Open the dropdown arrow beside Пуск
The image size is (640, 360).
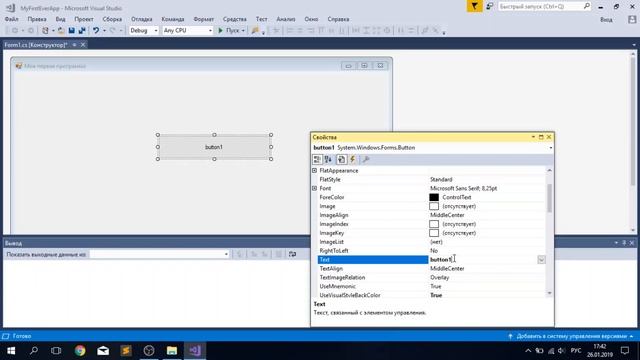coord(243,31)
